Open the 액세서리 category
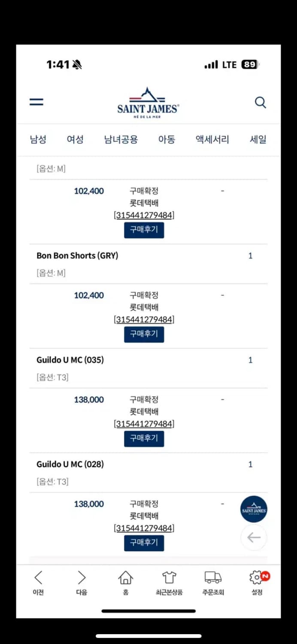The height and width of the screenshot is (644, 297). pyautogui.click(x=212, y=139)
